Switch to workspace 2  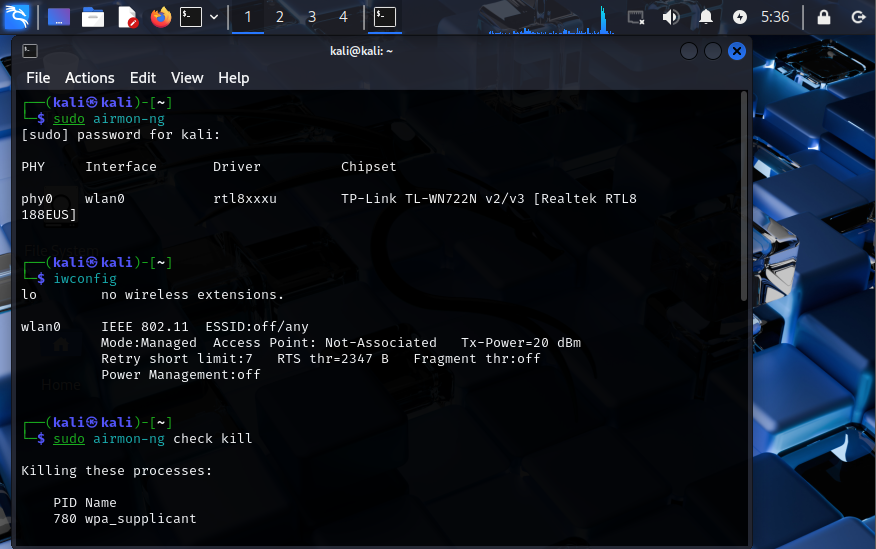coord(280,17)
